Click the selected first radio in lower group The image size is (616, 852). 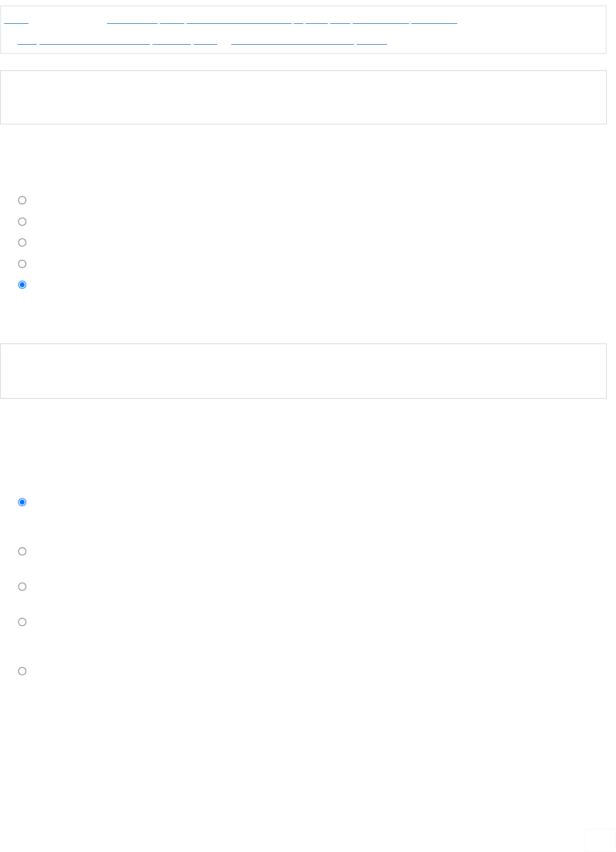point(22,502)
